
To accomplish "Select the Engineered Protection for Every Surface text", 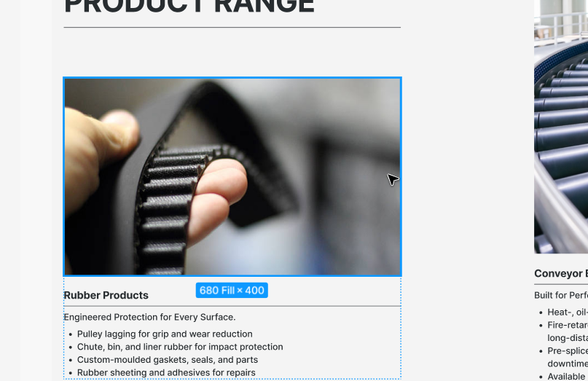I will point(149,317).
